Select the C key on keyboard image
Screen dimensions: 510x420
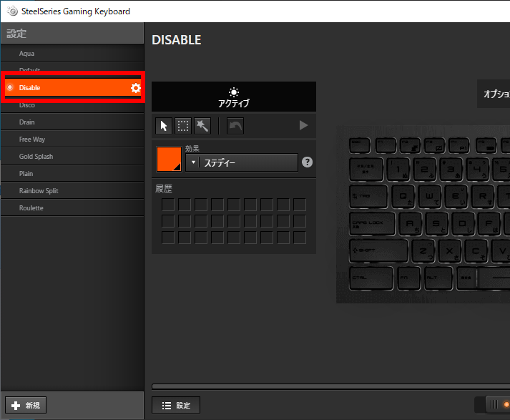click(x=476, y=251)
